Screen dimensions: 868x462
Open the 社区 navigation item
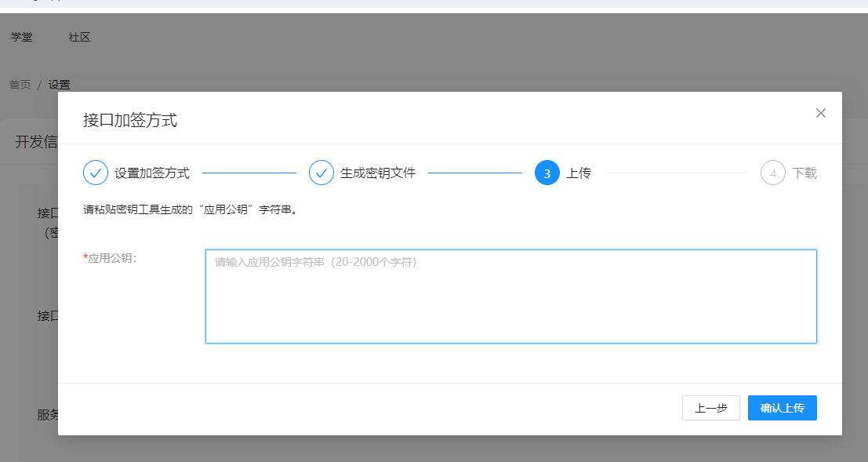(79, 37)
